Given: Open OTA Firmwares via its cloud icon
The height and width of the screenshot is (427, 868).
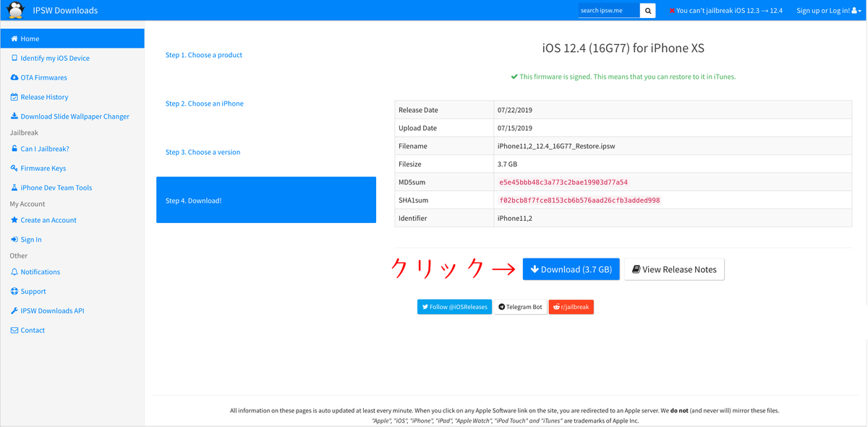Looking at the screenshot, I should (15, 77).
